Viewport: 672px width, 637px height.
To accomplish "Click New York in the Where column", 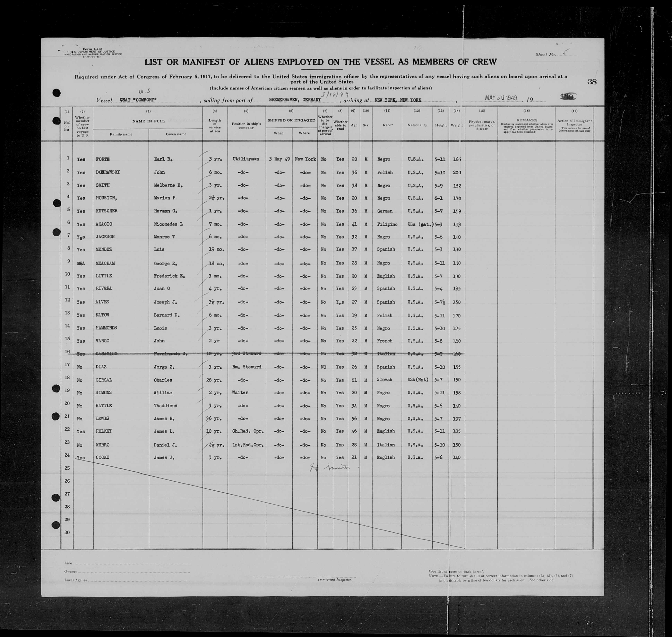I will [x=305, y=159].
